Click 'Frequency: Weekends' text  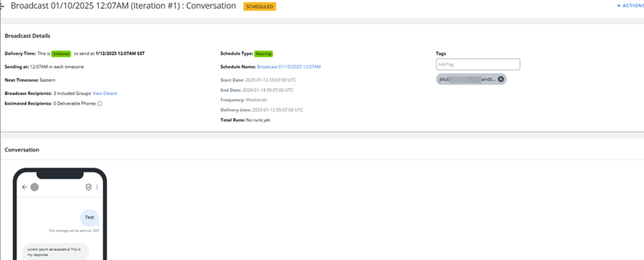point(244,100)
